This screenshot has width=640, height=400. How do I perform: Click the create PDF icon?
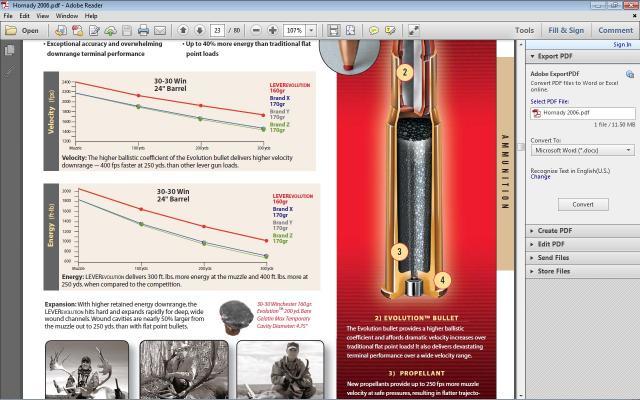click(77, 31)
